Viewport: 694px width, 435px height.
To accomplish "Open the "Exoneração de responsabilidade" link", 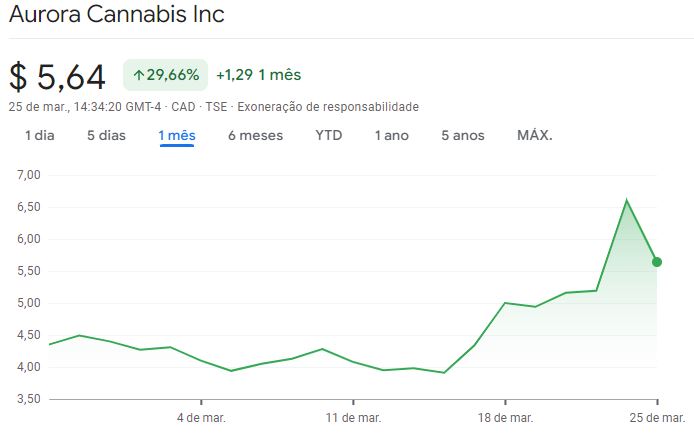I will pos(328,107).
